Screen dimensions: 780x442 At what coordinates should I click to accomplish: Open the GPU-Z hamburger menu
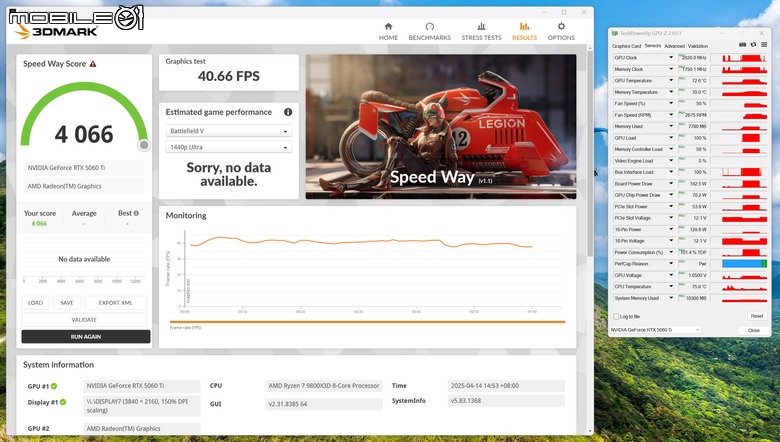coord(764,45)
